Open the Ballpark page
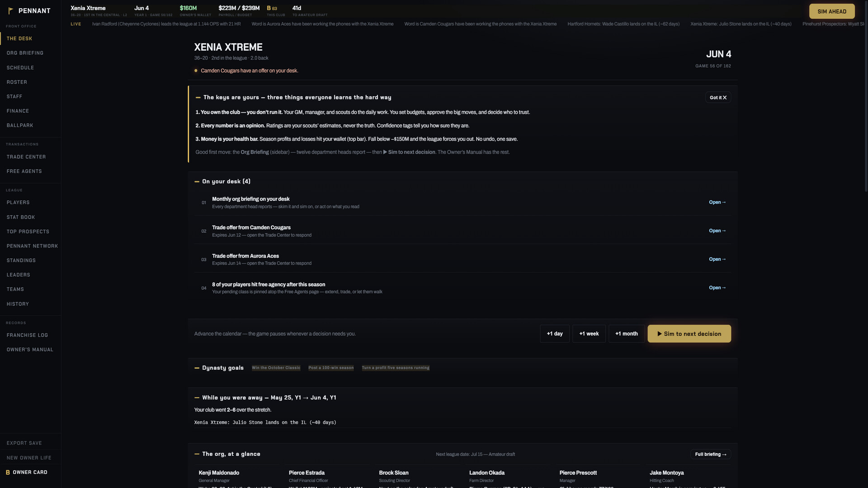Screen dimensions: 868x488 click(x=31, y=126)
